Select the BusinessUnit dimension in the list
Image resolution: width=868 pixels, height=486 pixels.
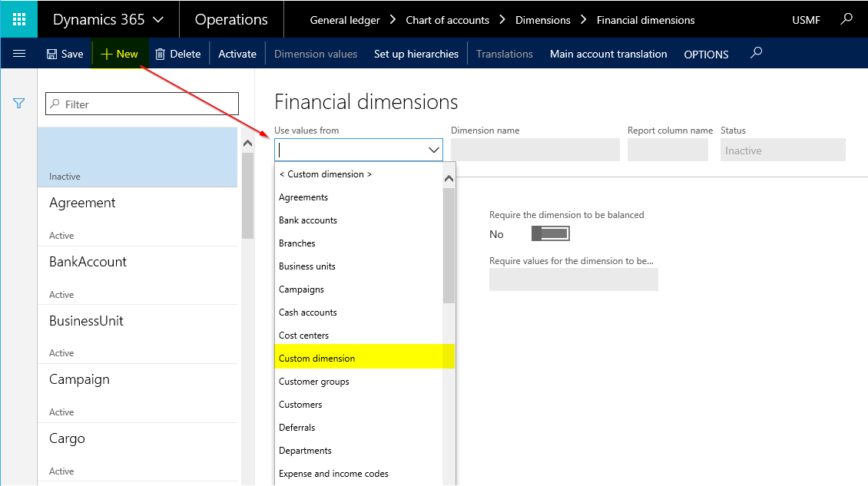137,334
